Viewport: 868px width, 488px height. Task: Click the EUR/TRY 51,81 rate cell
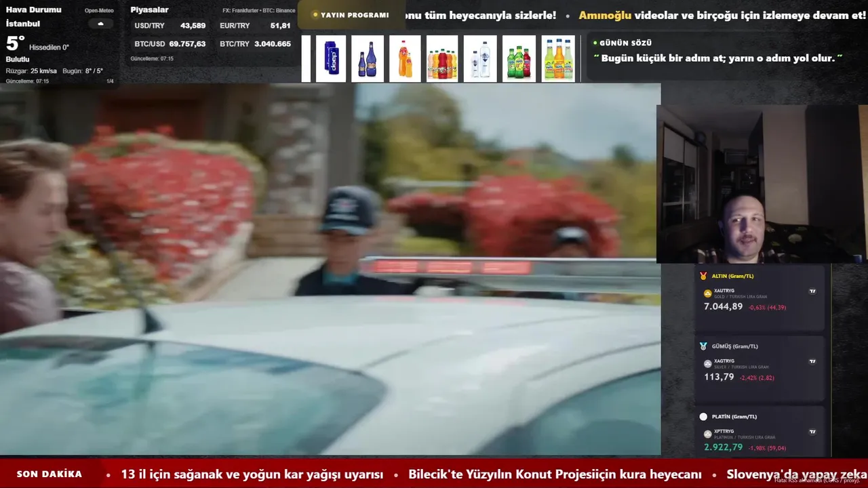(x=255, y=26)
